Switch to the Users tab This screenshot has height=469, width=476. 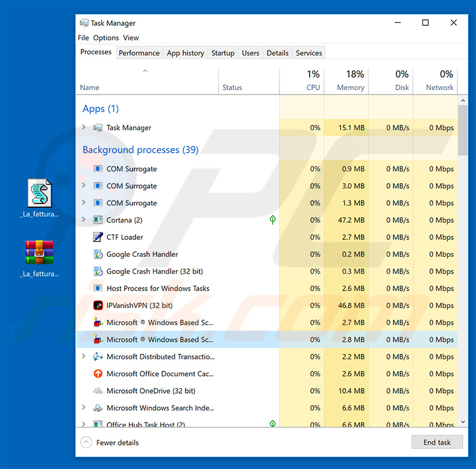(x=251, y=53)
